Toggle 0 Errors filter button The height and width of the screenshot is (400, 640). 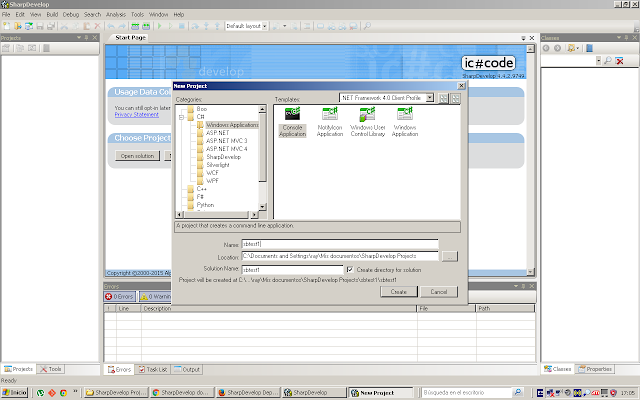tap(119, 297)
